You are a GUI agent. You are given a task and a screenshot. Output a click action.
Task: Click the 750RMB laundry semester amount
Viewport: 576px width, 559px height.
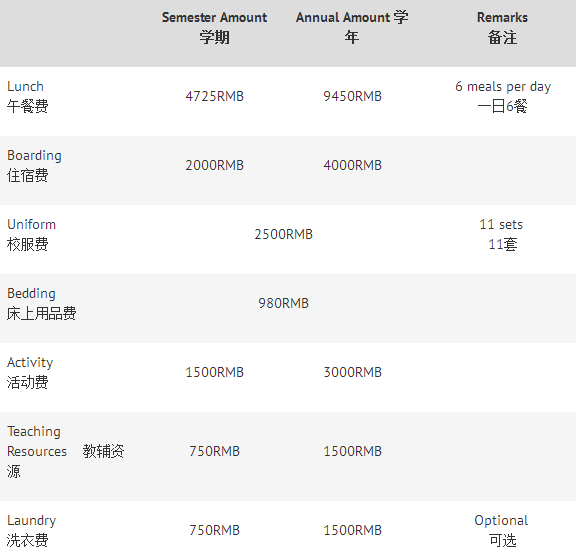(x=215, y=530)
